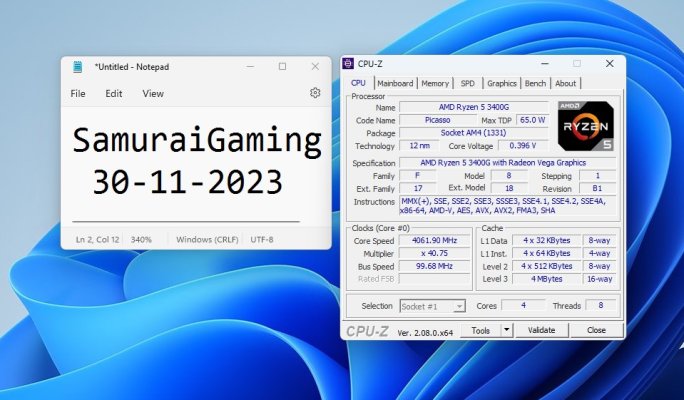Click the 0.396 V core voltage value
The width and height of the screenshot is (684, 400).
click(523, 146)
